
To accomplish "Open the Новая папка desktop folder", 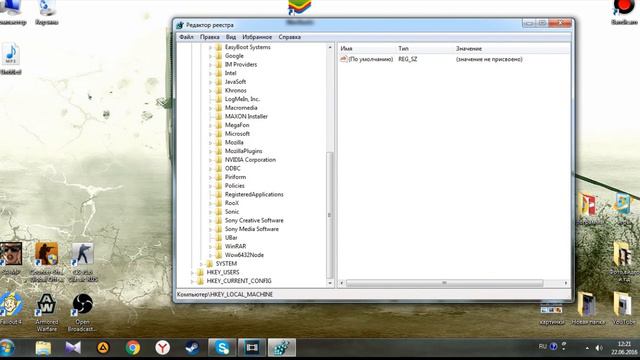I will coord(588,309).
